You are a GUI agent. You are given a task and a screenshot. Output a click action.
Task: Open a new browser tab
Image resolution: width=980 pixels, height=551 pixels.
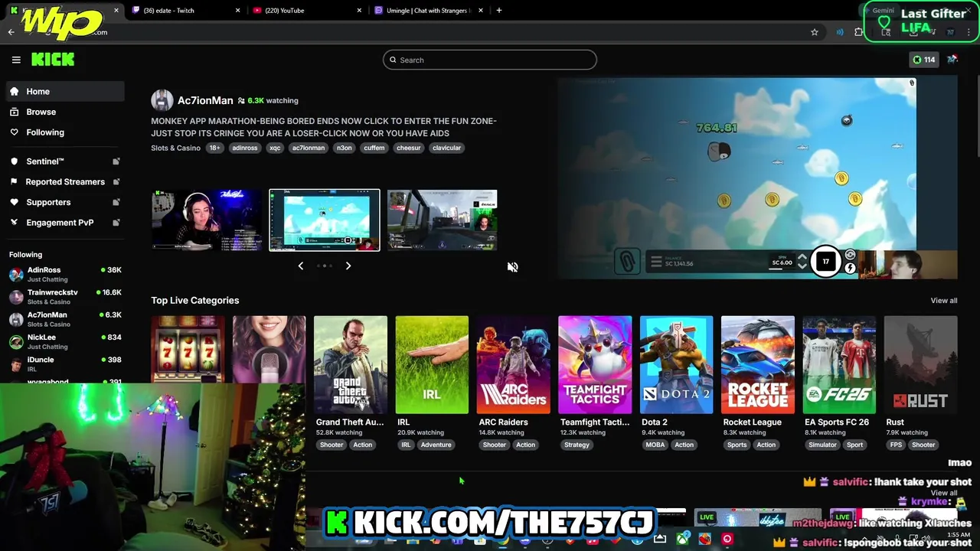point(499,11)
